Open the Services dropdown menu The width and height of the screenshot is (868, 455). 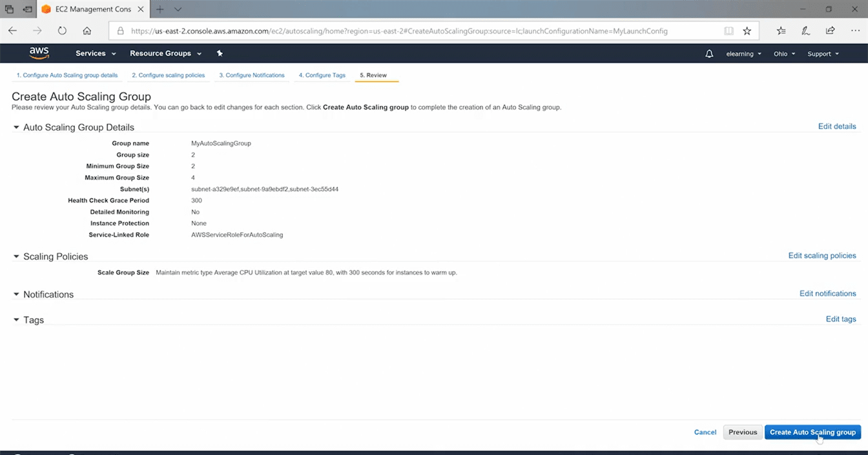pos(96,54)
